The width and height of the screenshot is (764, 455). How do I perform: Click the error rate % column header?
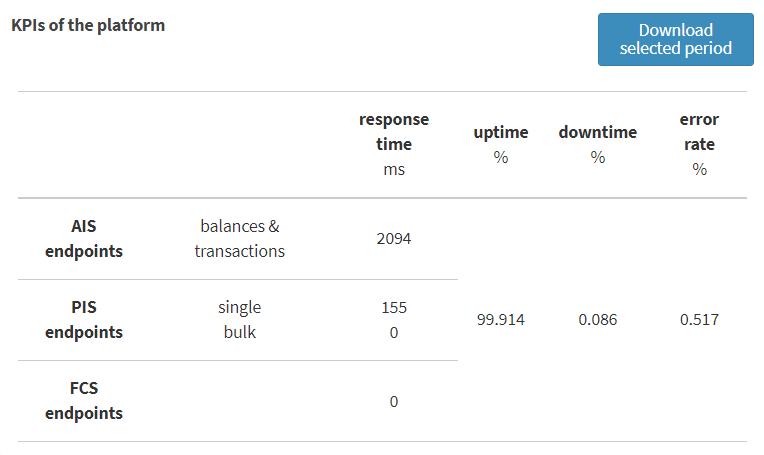699,144
